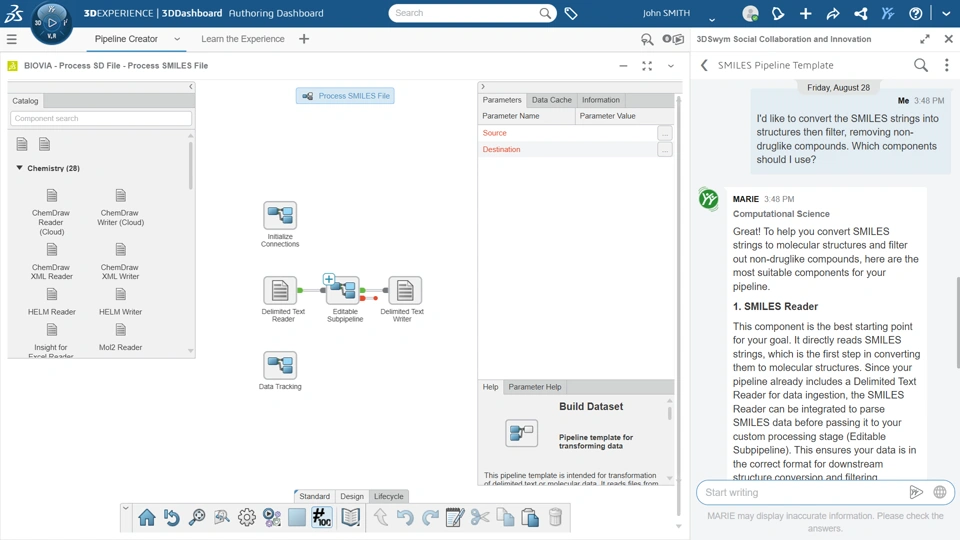Open Pipeline Creator tab dropdown arrow
The width and height of the screenshot is (960, 540).
177,39
